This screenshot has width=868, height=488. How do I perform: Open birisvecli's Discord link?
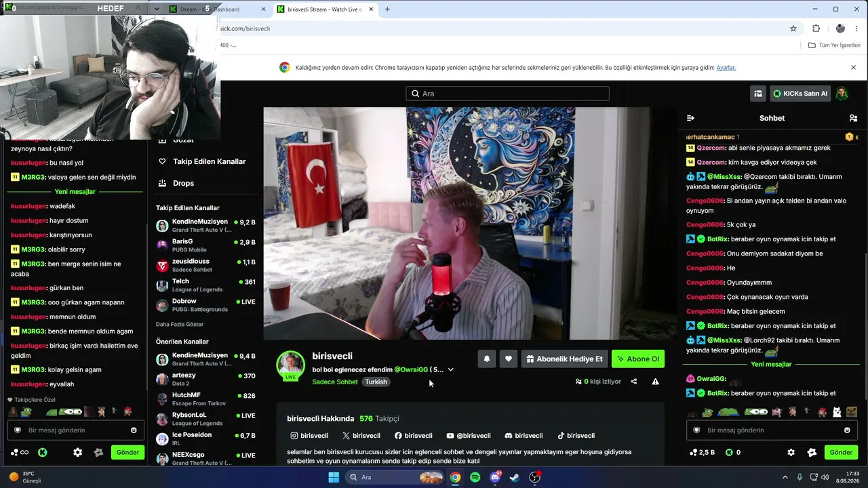[x=524, y=436]
